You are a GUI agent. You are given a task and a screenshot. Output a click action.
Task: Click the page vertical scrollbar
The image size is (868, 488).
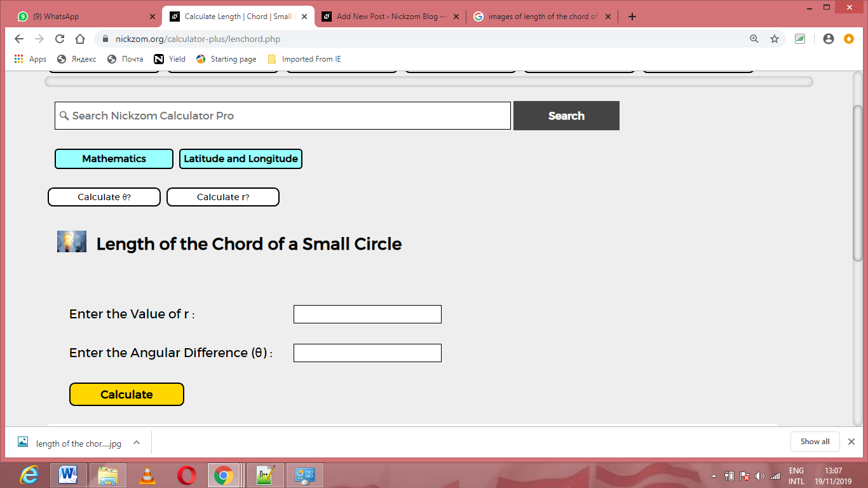pos(858,183)
